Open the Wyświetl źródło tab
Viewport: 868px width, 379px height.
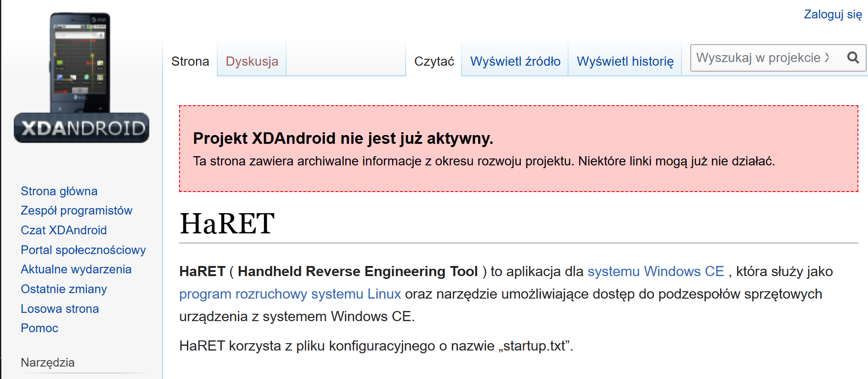tap(515, 62)
